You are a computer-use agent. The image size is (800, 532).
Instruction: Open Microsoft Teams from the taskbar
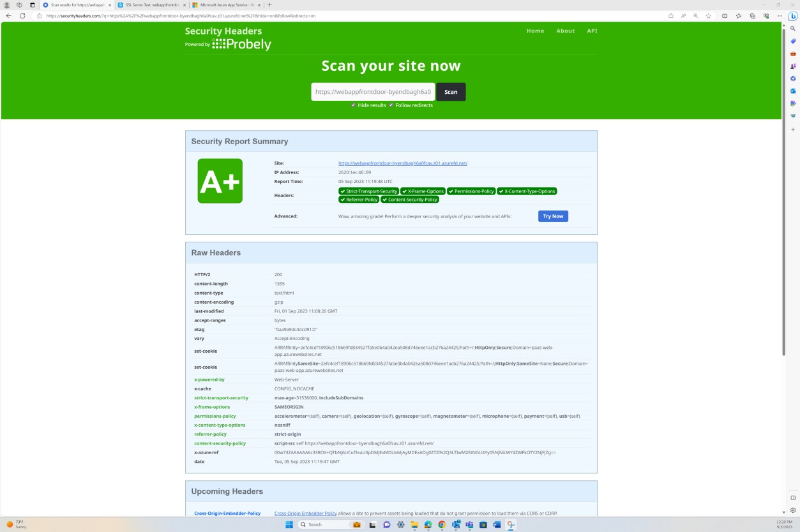coord(469,524)
